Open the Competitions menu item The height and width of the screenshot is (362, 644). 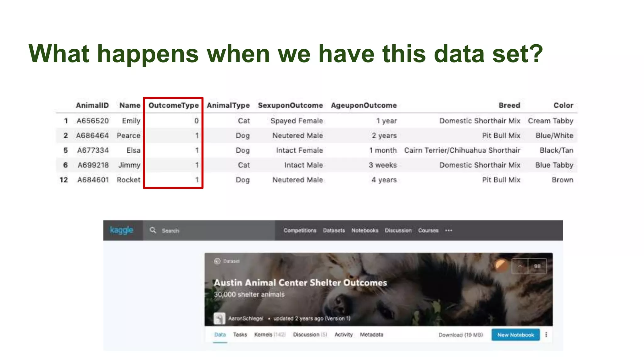pyautogui.click(x=300, y=230)
